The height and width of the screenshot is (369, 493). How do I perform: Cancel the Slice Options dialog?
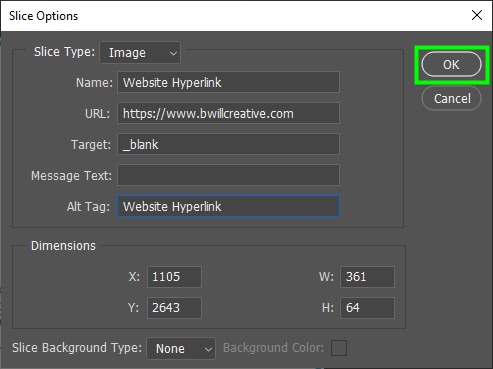[x=452, y=98]
